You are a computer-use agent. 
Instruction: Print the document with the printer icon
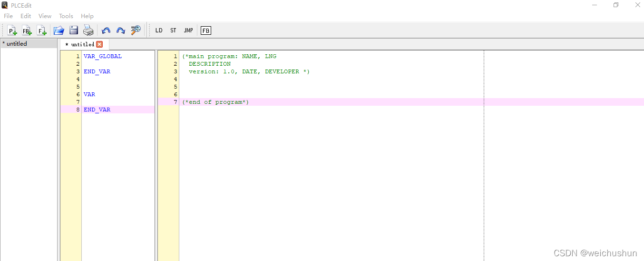click(x=88, y=30)
